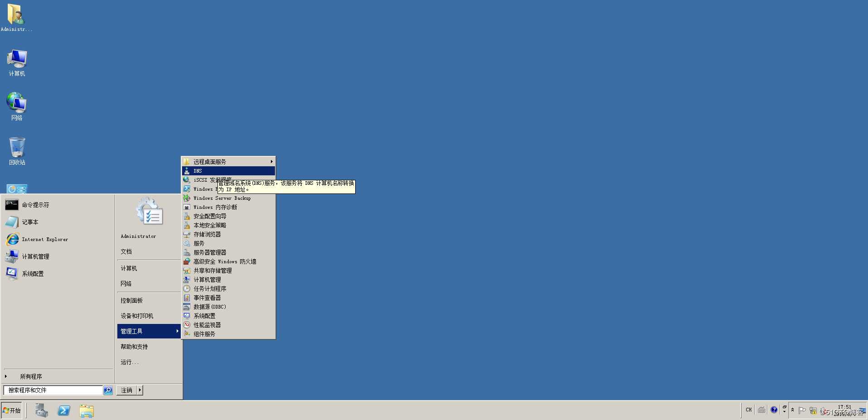Click the Action Center flag tray icon
Viewport: 868px width, 420px height.
802,410
